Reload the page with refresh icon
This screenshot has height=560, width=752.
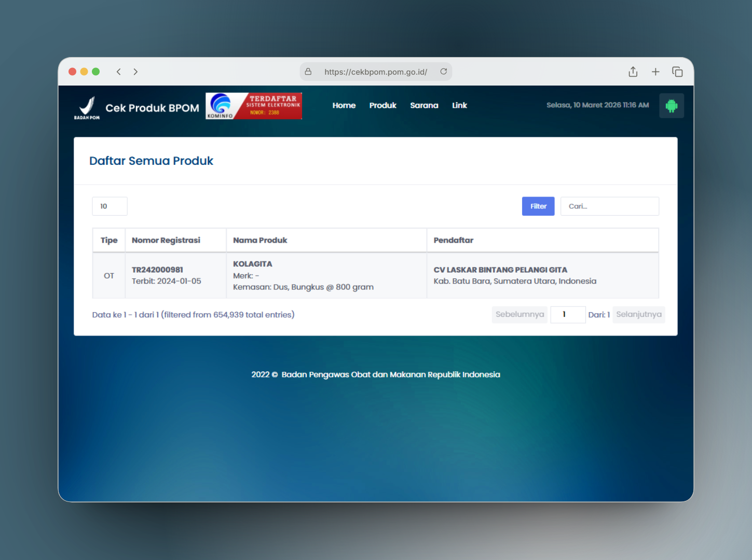point(443,72)
